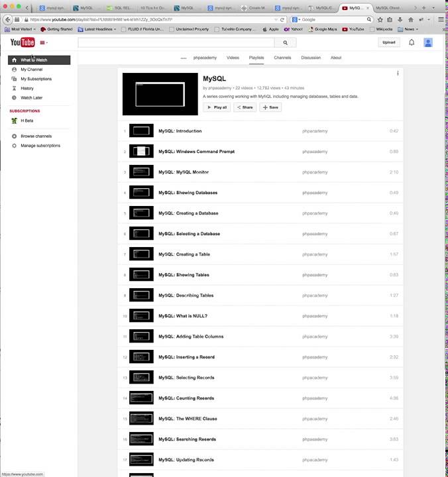Switch to the Discussion tab

(x=311, y=58)
